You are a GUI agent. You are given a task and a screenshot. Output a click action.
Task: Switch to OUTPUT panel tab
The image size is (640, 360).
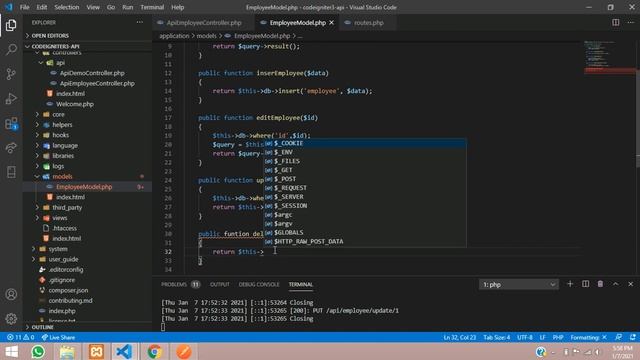[x=220, y=284]
